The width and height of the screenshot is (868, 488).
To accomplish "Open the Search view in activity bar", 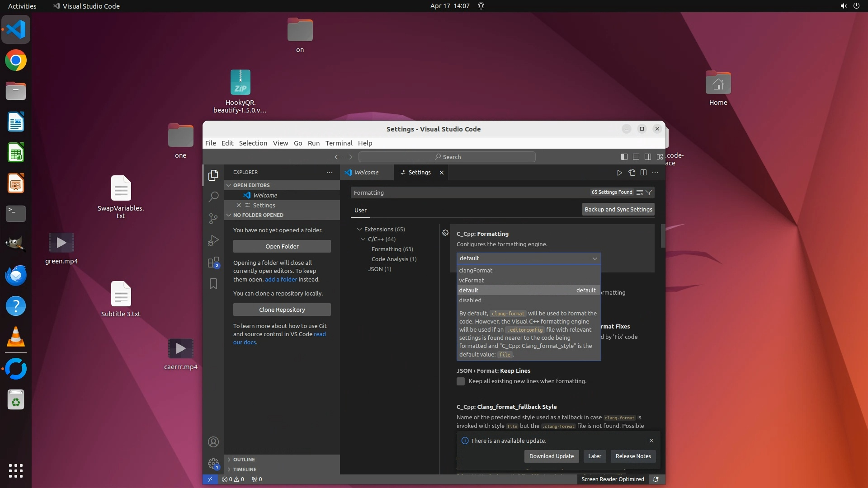I will tap(213, 197).
